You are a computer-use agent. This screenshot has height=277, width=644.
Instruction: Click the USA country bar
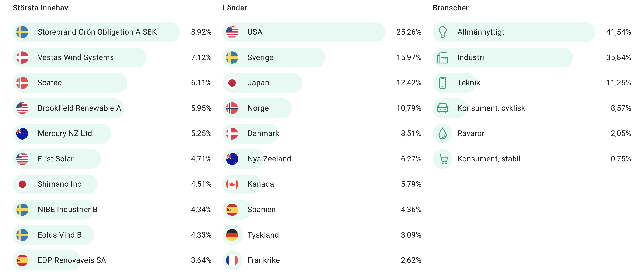303,32
